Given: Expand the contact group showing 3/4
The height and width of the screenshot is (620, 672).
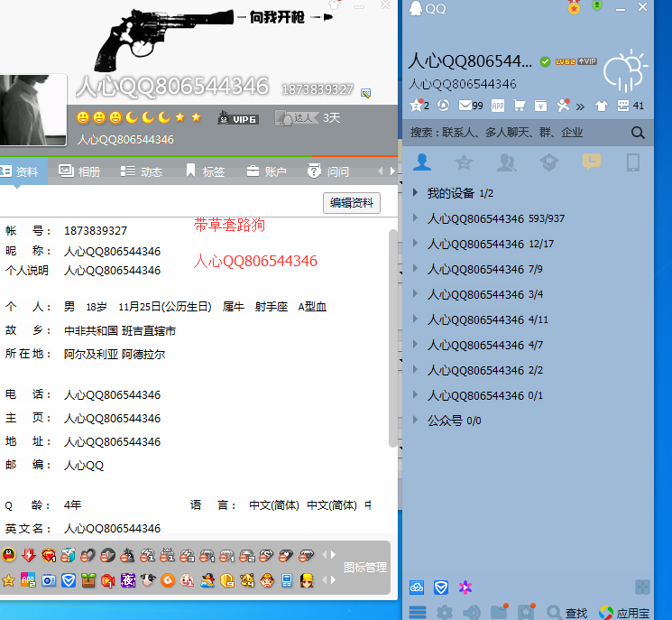Looking at the screenshot, I should [415, 293].
